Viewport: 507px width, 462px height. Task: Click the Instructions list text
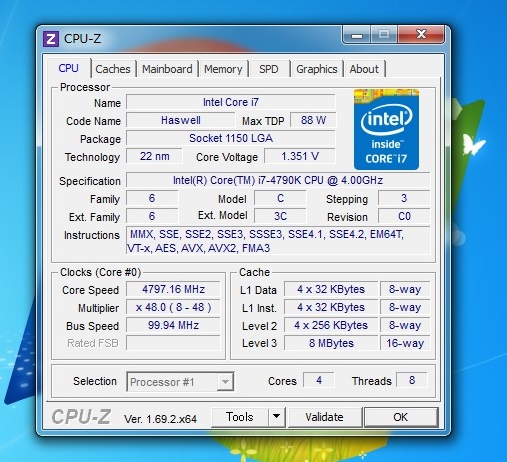click(278, 241)
